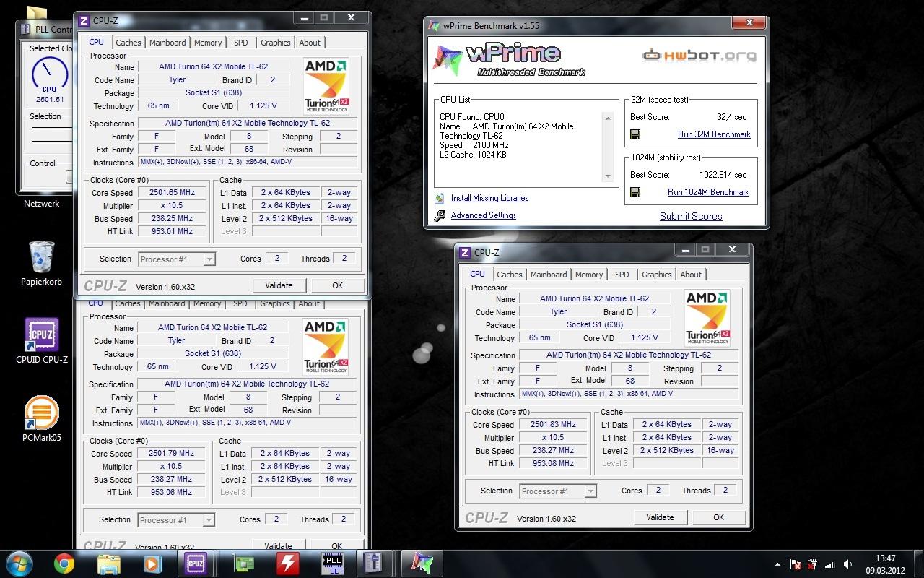The height and width of the screenshot is (578, 924).
Task: Click the green circuit board taskbar icon
Action: point(244,564)
